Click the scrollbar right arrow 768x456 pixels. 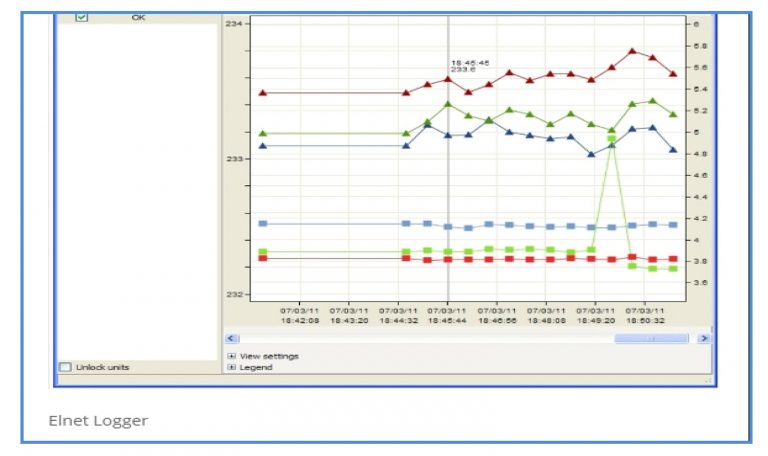click(706, 339)
